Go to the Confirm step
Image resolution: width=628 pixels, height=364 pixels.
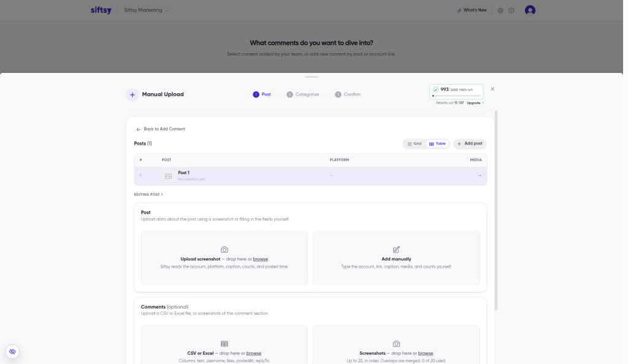348,94
